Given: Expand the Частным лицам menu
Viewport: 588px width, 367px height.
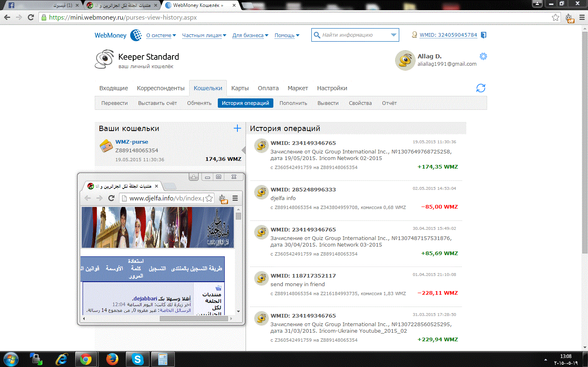Looking at the screenshot, I should tap(204, 36).
